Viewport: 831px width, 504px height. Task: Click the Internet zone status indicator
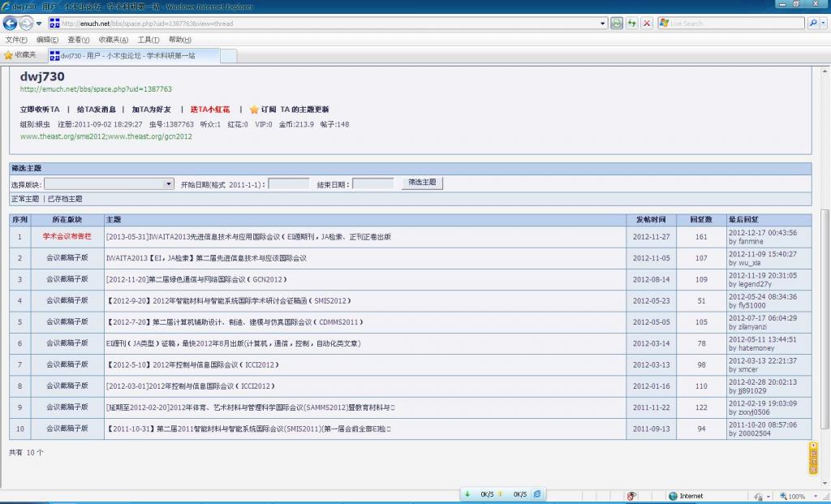pyautogui.click(x=686, y=496)
